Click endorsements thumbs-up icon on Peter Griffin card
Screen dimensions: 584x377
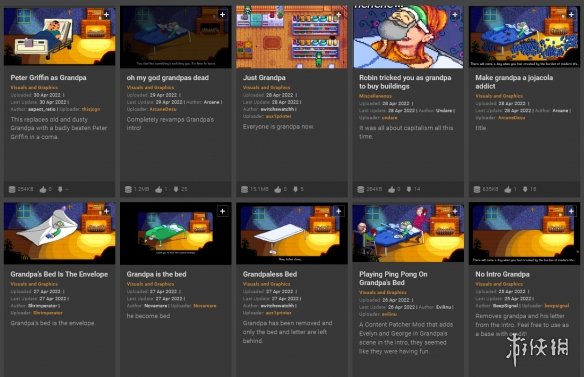coord(43,189)
